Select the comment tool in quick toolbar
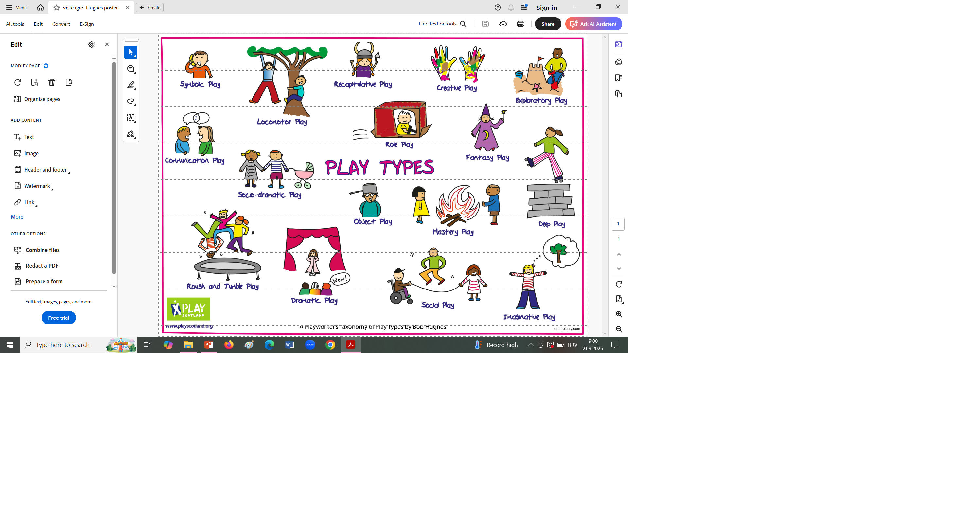 131,69
